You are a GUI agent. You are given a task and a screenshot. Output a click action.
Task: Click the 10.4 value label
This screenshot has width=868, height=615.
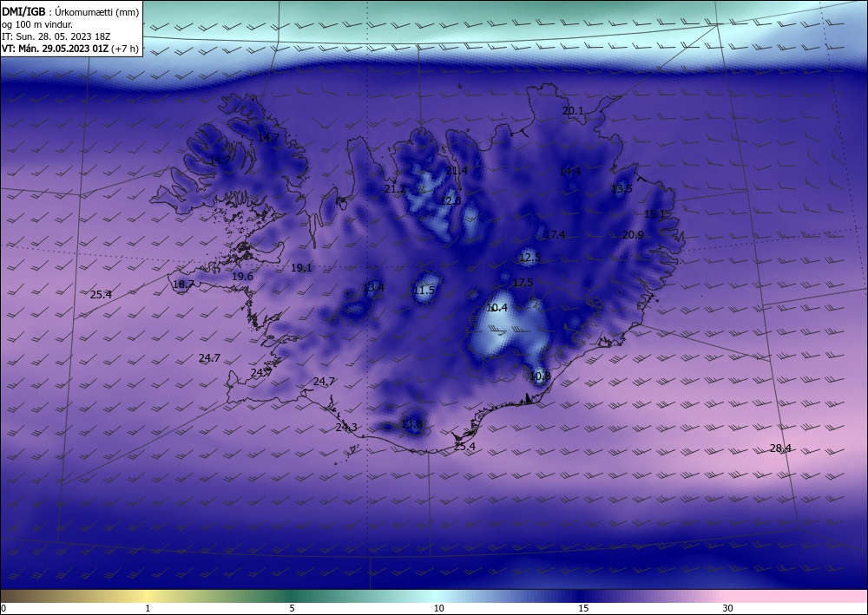[496, 308]
